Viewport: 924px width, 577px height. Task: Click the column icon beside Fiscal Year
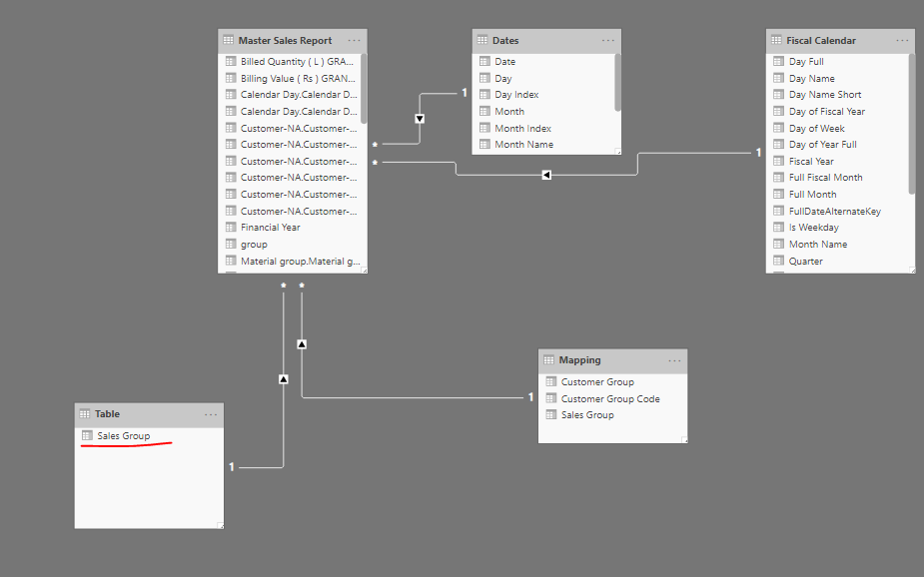click(x=779, y=161)
